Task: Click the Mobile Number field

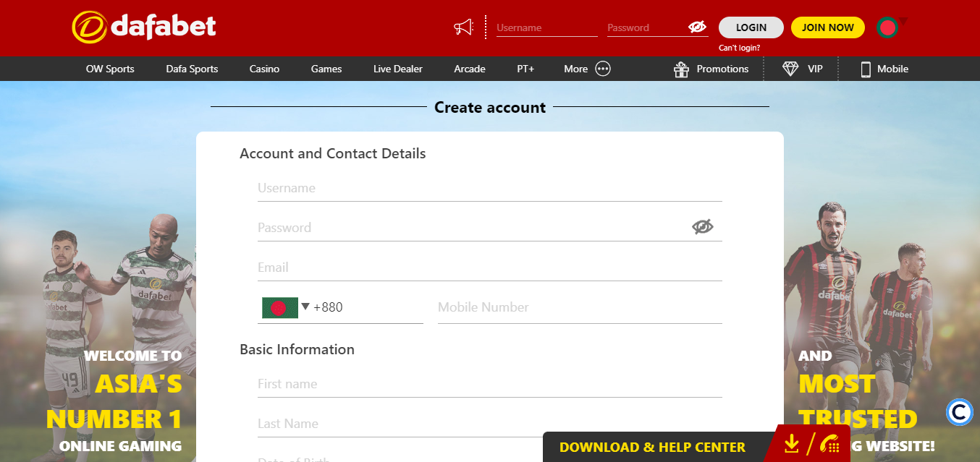Action: coord(580,307)
